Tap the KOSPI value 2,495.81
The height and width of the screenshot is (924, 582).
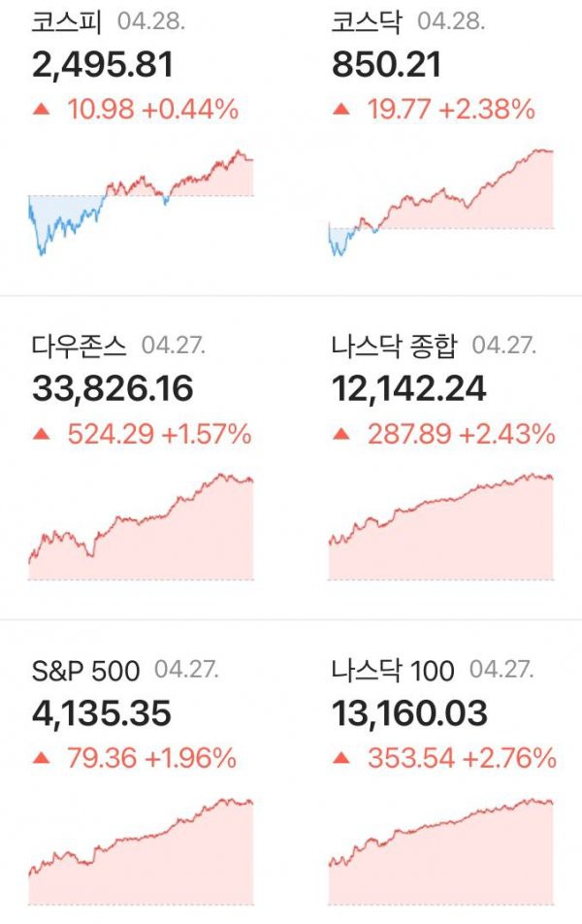[x=103, y=65]
